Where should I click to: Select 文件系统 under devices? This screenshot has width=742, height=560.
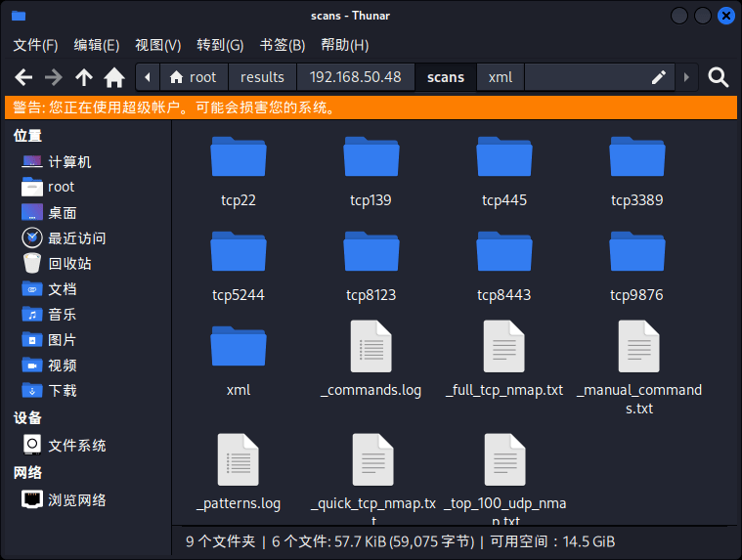pos(76,445)
